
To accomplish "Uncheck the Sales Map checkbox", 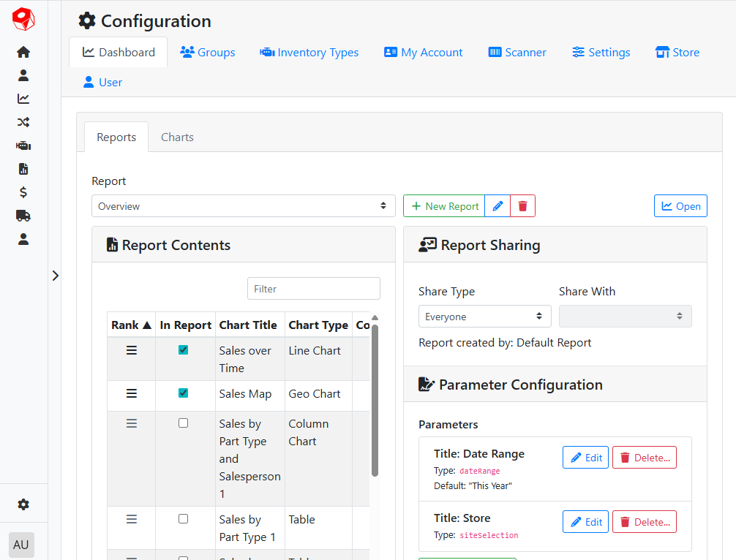I will click(x=183, y=393).
